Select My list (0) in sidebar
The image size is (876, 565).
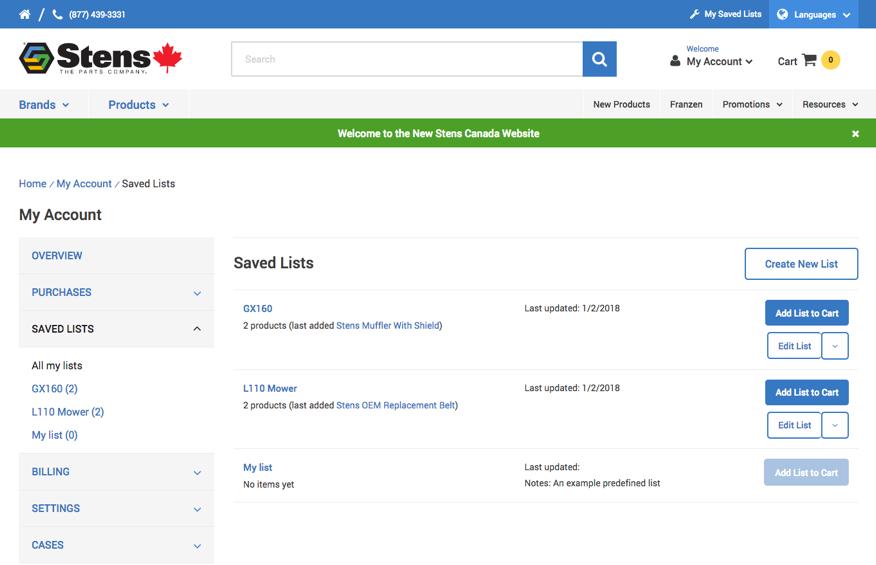coord(54,435)
